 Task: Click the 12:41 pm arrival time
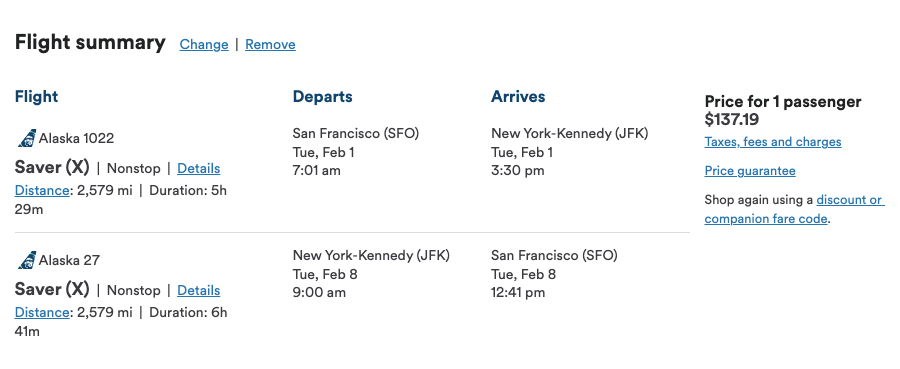tap(518, 293)
